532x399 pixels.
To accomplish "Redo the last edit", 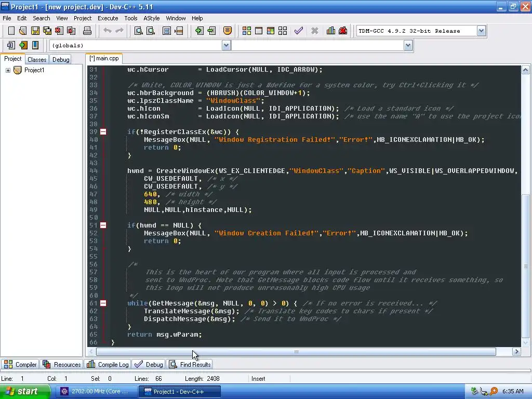I will click(x=119, y=31).
